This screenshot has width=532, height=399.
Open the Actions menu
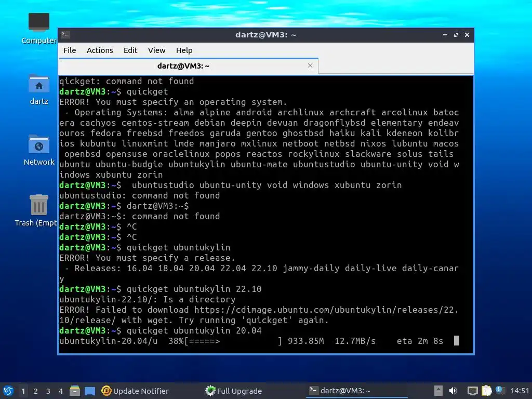click(x=100, y=50)
